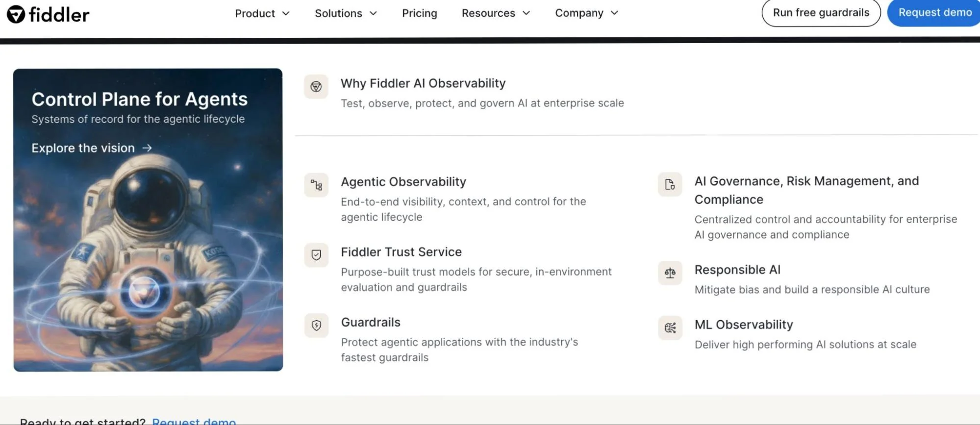Click 'Test, observe, protect, and govern AI' description
This screenshot has height=425, width=980.
[482, 103]
